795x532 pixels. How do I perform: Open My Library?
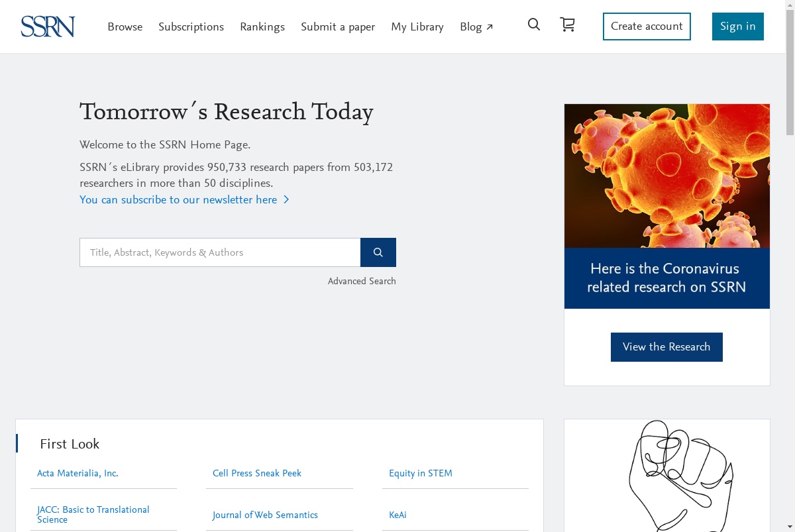click(417, 27)
